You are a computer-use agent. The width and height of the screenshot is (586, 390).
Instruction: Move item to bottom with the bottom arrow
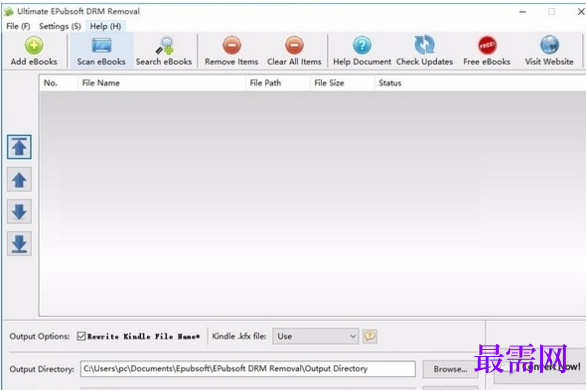pos(19,244)
